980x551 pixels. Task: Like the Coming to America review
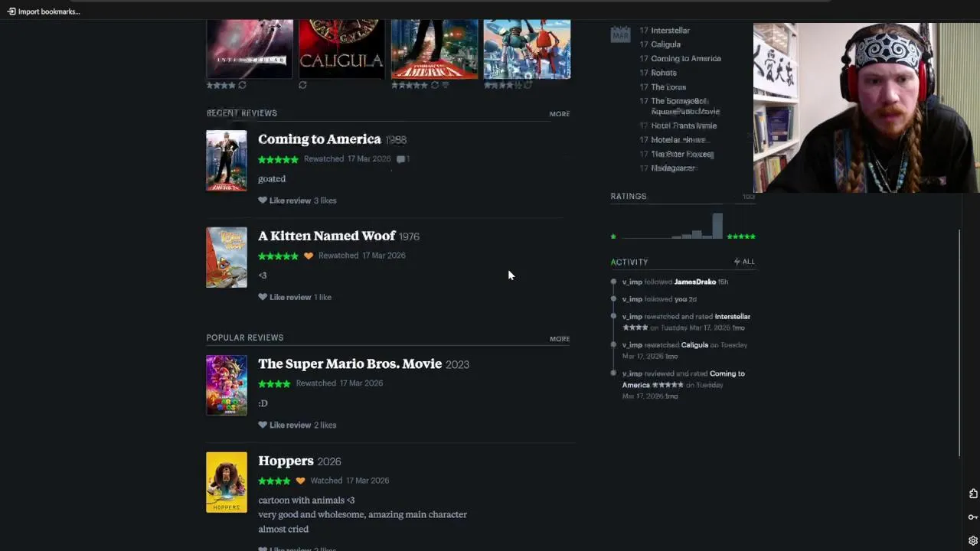pyautogui.click(x=284, y=201)
